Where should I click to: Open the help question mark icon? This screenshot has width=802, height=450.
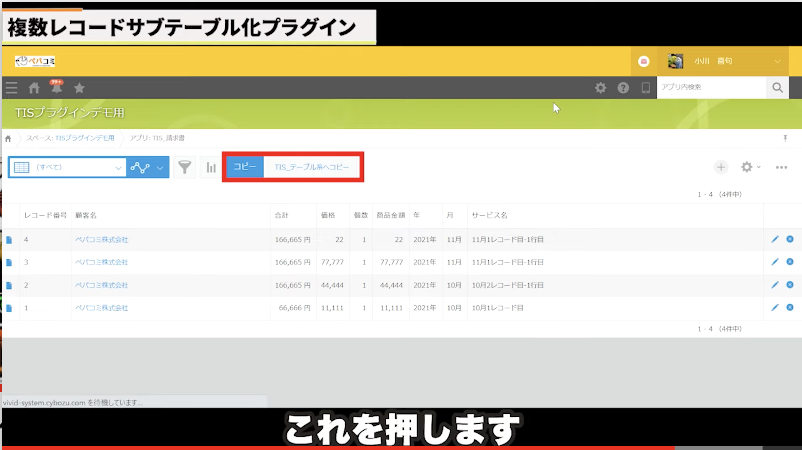tap(623, 88)
